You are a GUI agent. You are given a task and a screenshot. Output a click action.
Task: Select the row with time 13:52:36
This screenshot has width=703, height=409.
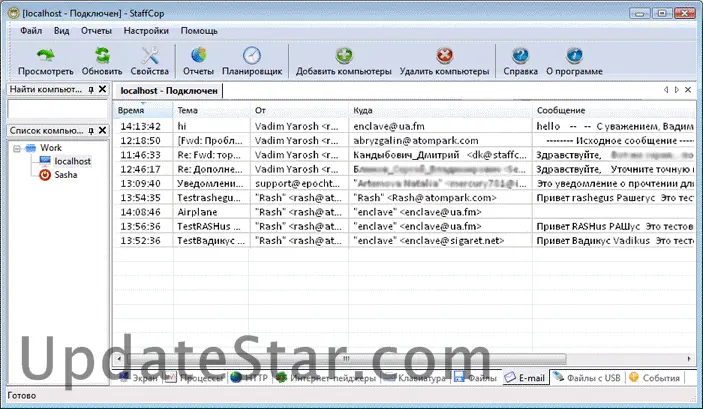tap(404, 241)
